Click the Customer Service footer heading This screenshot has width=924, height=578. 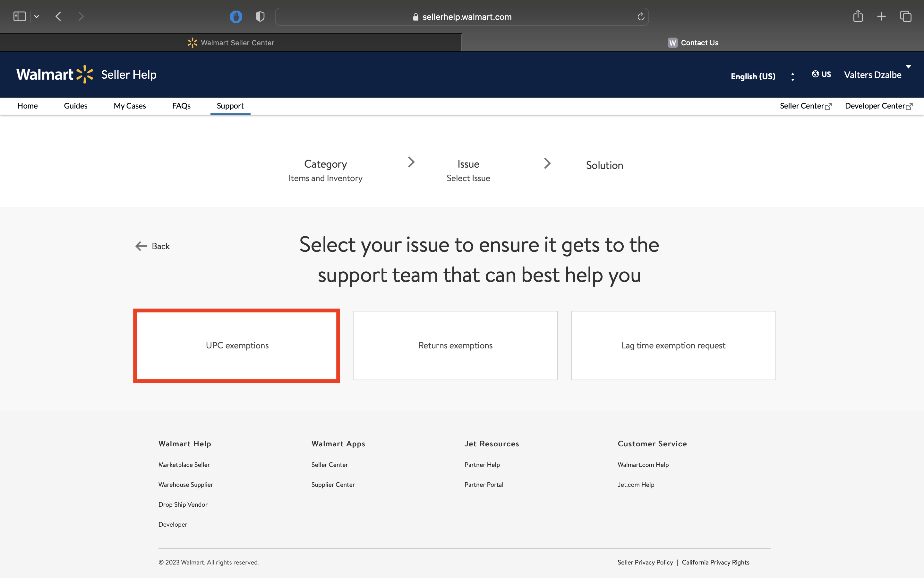pyautogui.click(x=652, y=444)
